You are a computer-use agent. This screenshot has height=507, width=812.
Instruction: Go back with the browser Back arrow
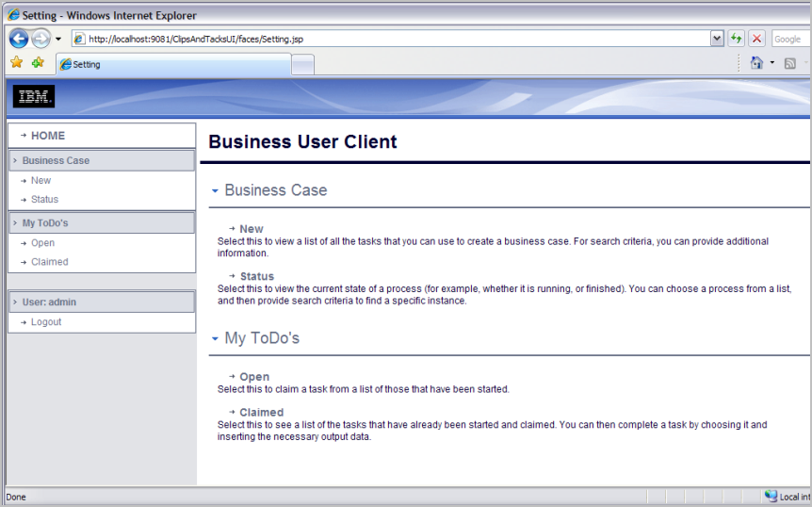(19, 39)
